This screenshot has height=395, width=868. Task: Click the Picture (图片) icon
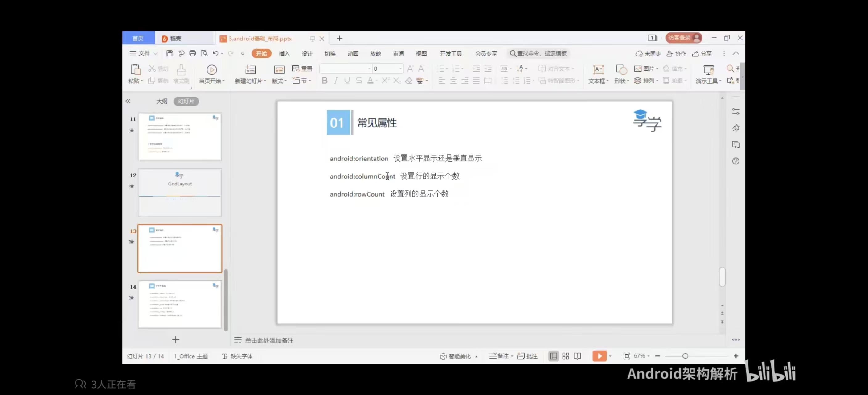tap(637, 69)
